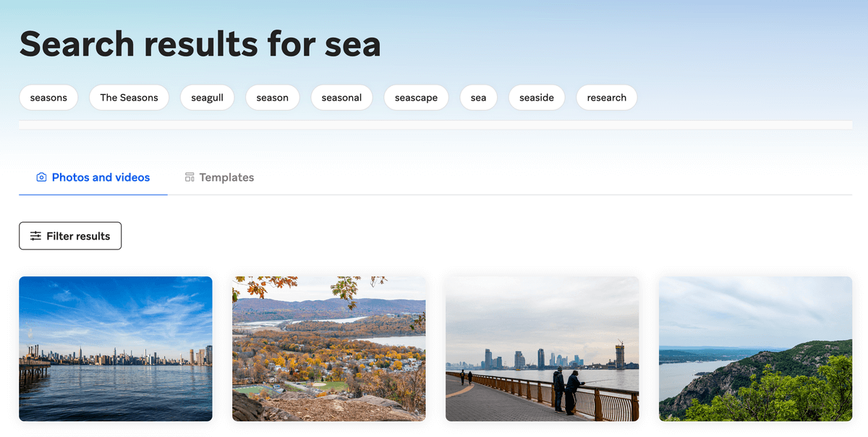Open the autumn foliage valley photo

pos(328,349)
